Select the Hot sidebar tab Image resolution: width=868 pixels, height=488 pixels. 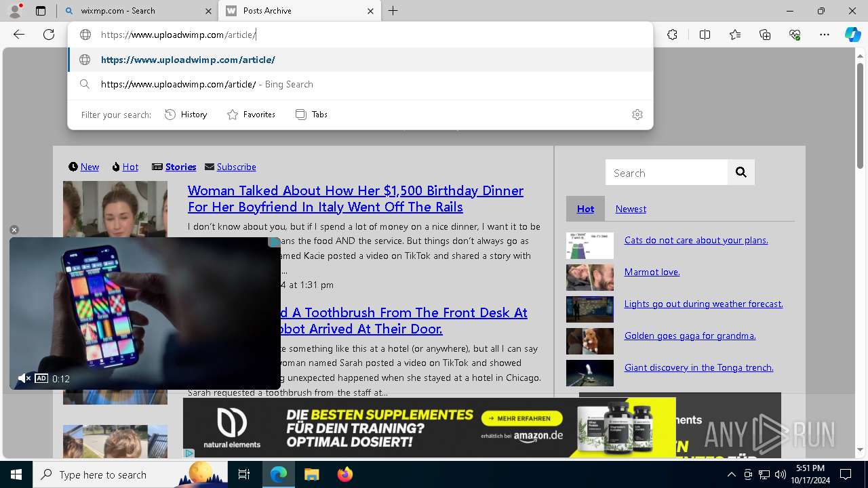point(585,209)
